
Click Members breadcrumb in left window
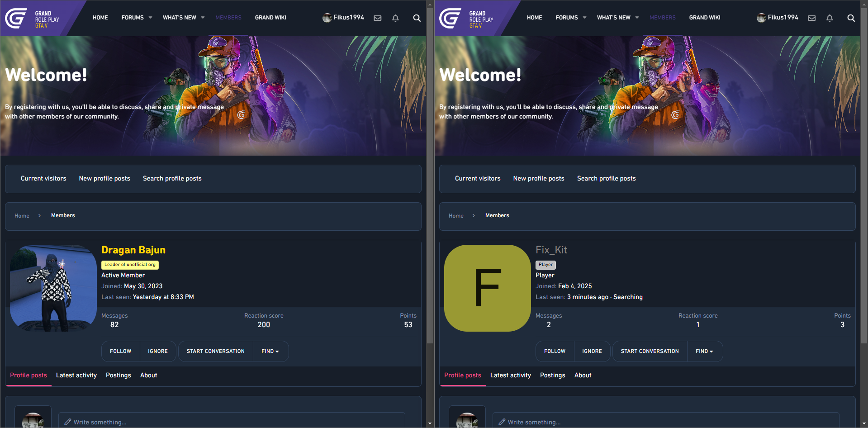pos(63,215)
